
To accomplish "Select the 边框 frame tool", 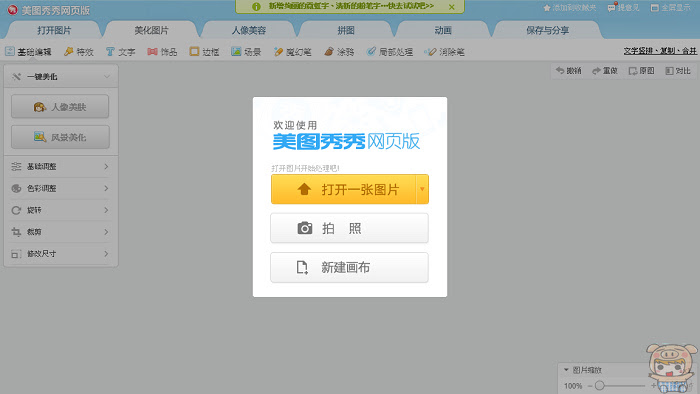I will click(204, 52).
